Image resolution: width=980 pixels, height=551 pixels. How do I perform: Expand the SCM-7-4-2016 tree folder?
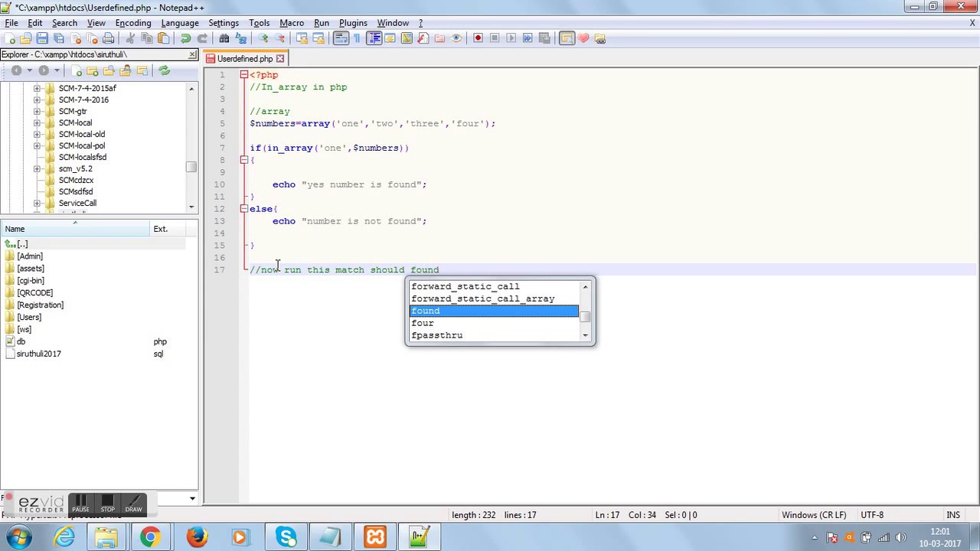[x=37, y=99]
